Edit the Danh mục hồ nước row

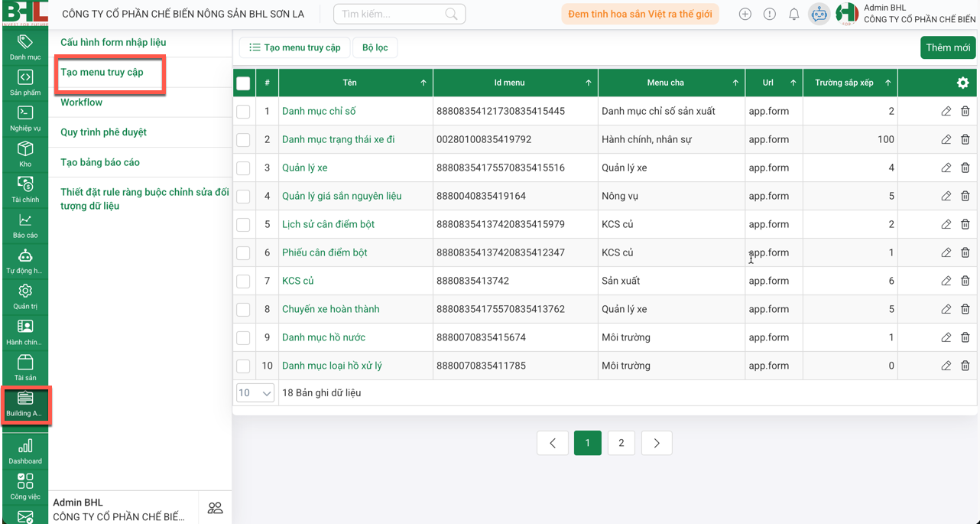point(946,337)
